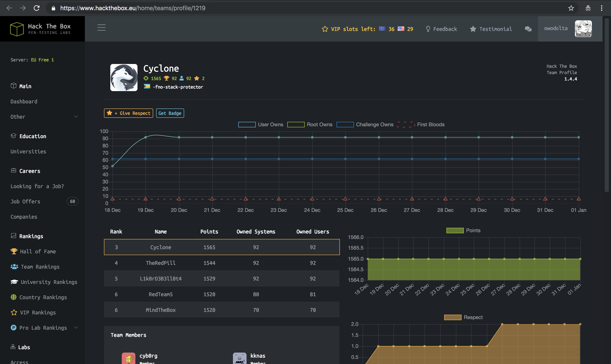611x364 pixels.
Task: Click the Hall of Fame trophy icon
Action: pyautogui.click(x=14, y=251)
